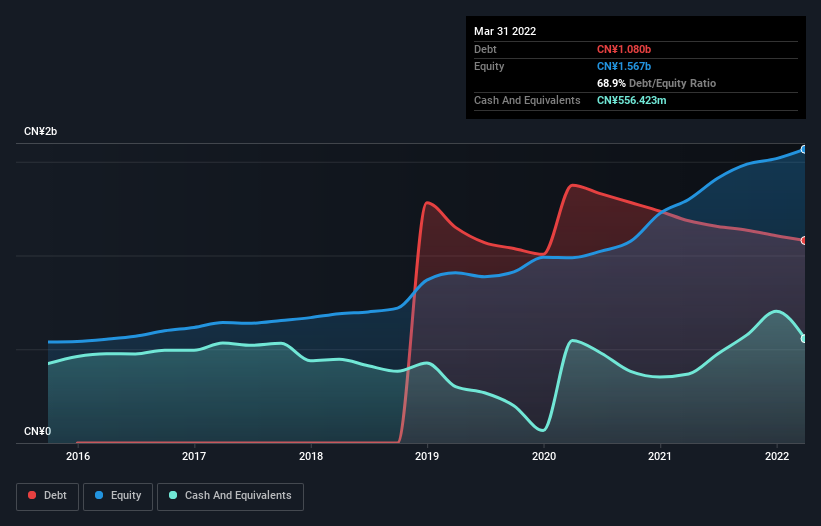Click the 2018 x-axis label
The width and height of the screenshot is (821, 526).
311,456
